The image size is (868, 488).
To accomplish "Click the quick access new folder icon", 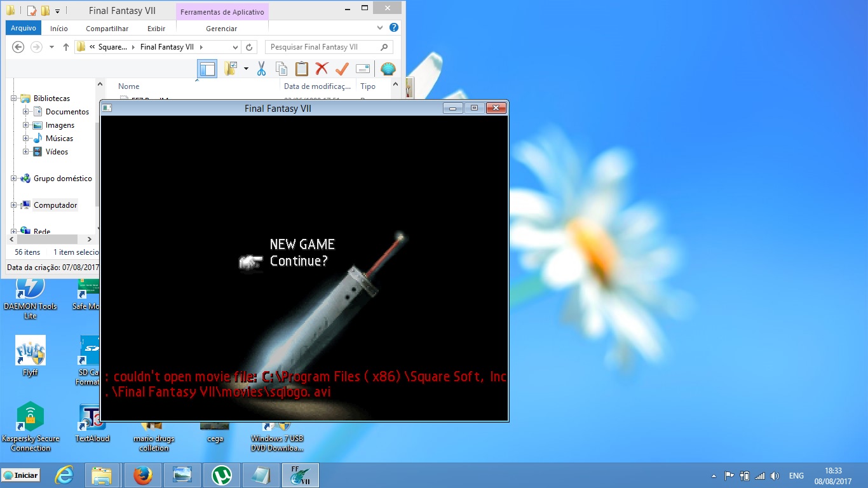I will [x=45, y=11].
